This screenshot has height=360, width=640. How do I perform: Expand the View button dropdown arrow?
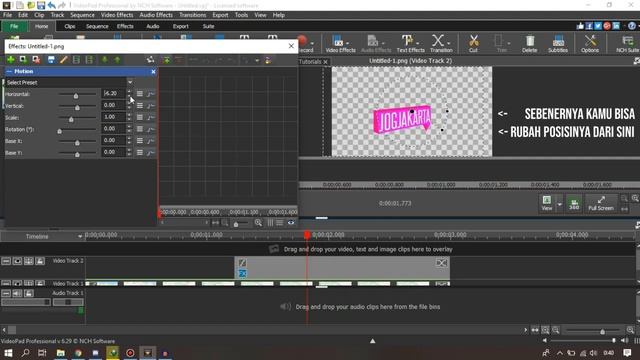click(560, 204)
